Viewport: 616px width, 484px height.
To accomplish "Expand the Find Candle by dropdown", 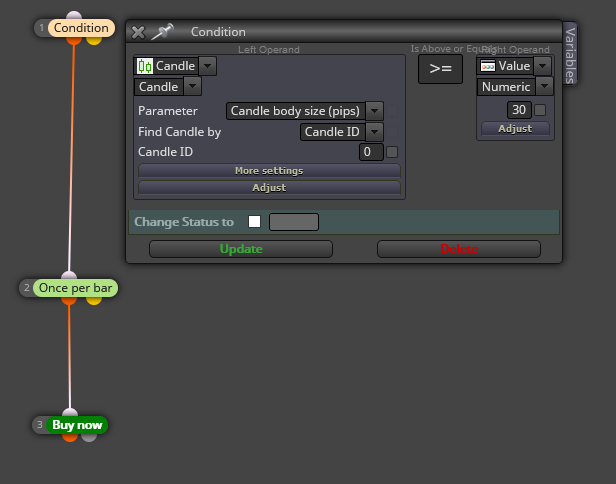I will coord(374,132).
